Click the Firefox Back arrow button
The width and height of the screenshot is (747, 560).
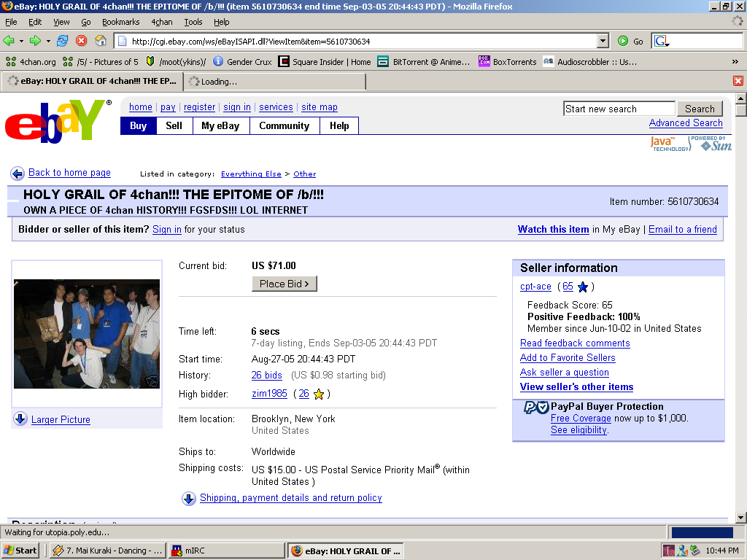tap(9, 41)
